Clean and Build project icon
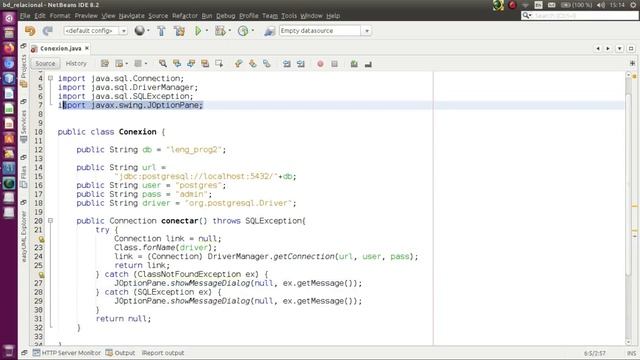 pos(179,31)
